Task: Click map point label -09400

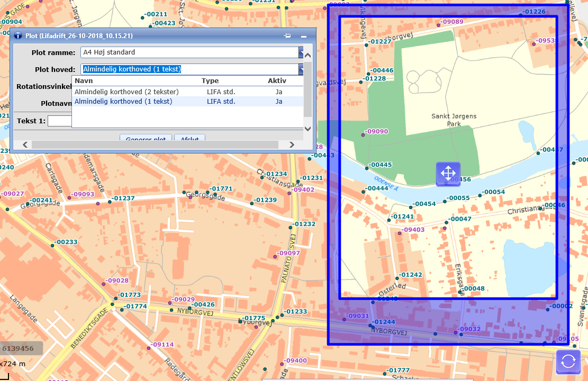Action: [295, 360]
